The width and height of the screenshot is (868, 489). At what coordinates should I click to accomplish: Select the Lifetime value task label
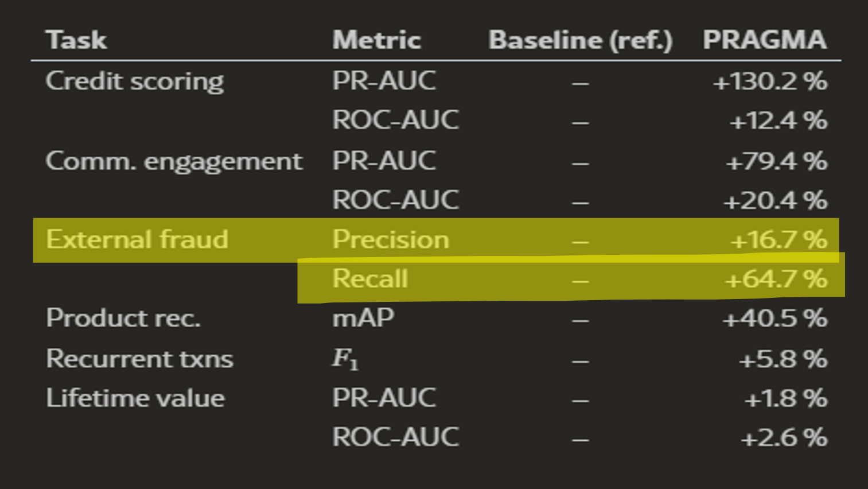click(x=135, y=398)
